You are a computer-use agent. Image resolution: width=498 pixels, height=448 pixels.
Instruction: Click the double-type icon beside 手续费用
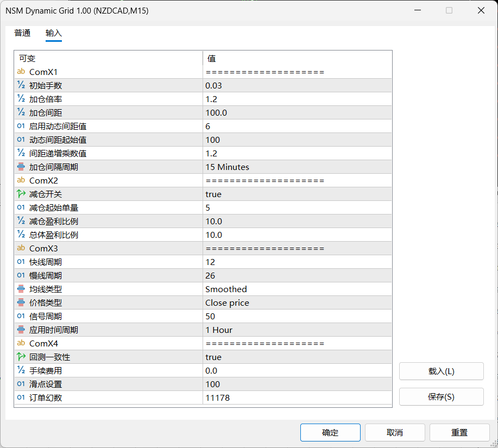coord(21,370)
